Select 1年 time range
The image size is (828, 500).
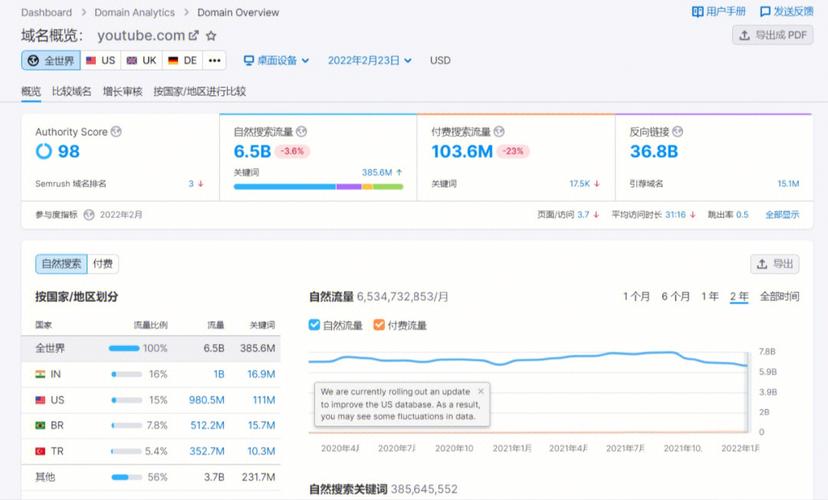click(710, 296)
